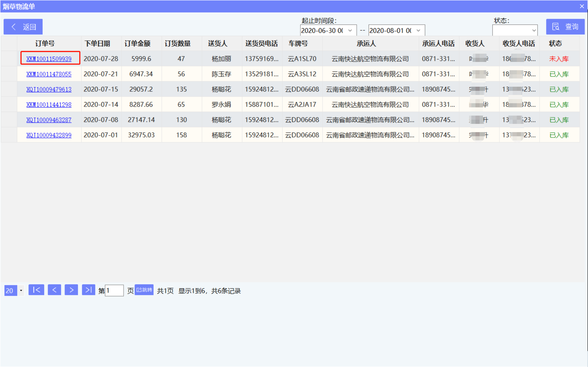The image size is (588, 367).
Task: Click the 查询 search button
Action: 565,27
